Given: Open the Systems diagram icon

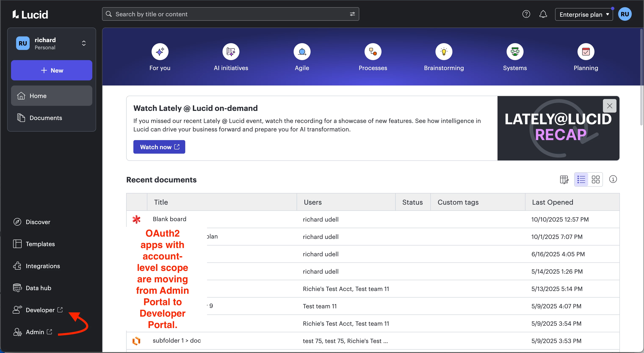Looking at the screenshot, I should click(x=515, y=52).
